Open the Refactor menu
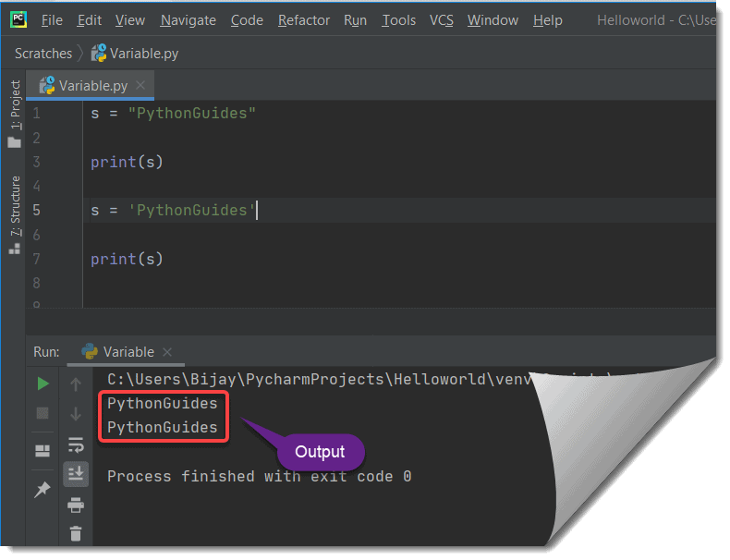 [x=304, y=20]
